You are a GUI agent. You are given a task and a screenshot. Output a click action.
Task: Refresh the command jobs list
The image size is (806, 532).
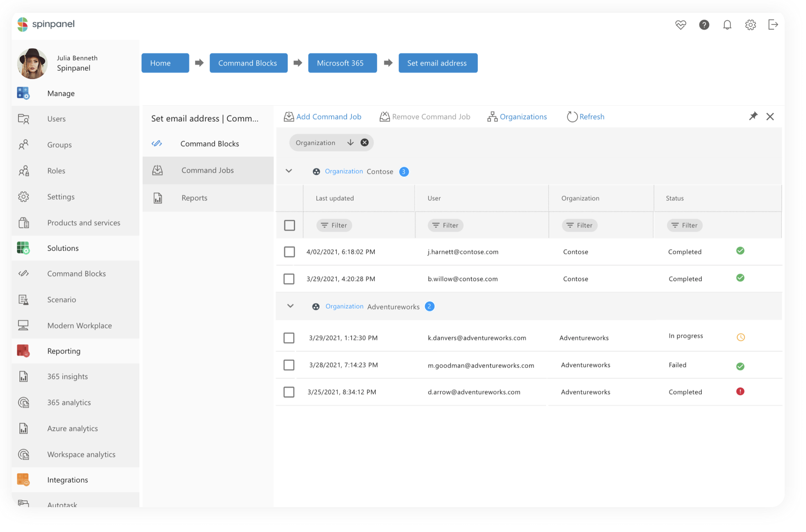coord(585,117)
